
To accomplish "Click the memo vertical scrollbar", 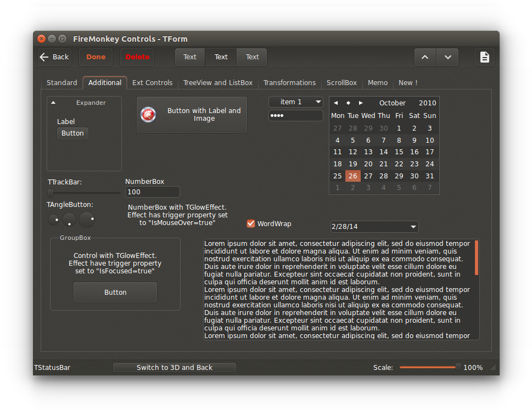I will [477, 257].
